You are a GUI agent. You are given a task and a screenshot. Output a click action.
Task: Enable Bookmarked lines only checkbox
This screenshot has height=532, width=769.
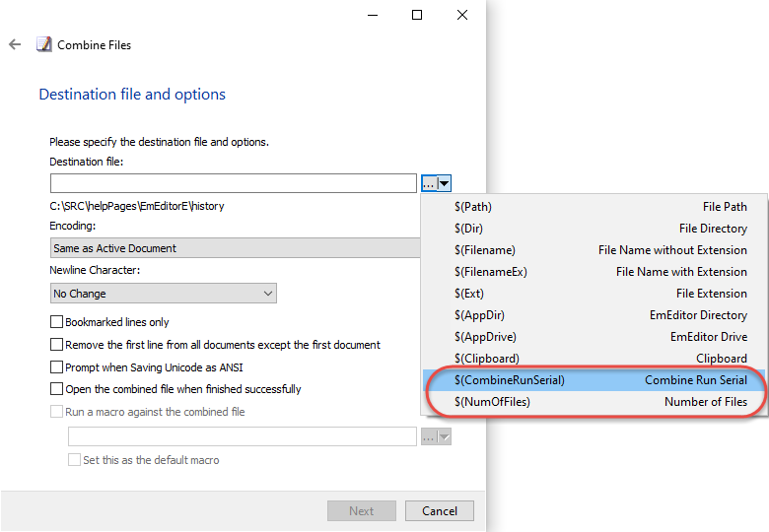tap(57, 322)
